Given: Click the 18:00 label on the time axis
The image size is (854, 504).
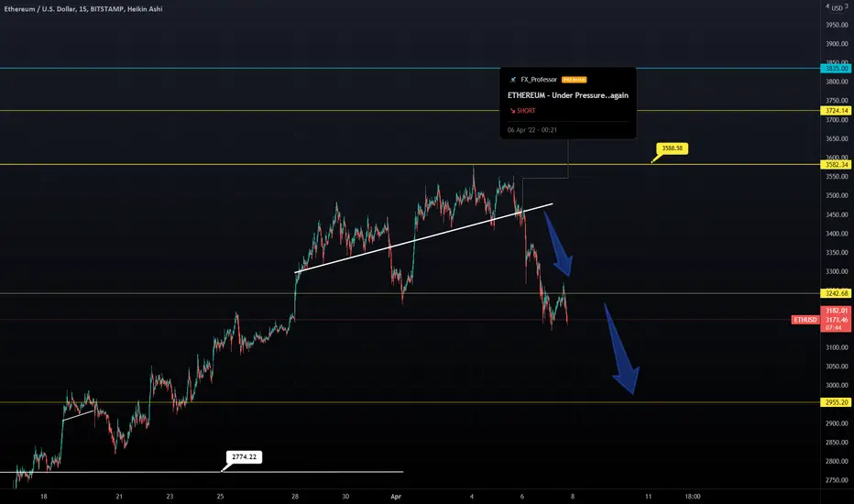Looking at the screenshot, I should pos(692,497).
